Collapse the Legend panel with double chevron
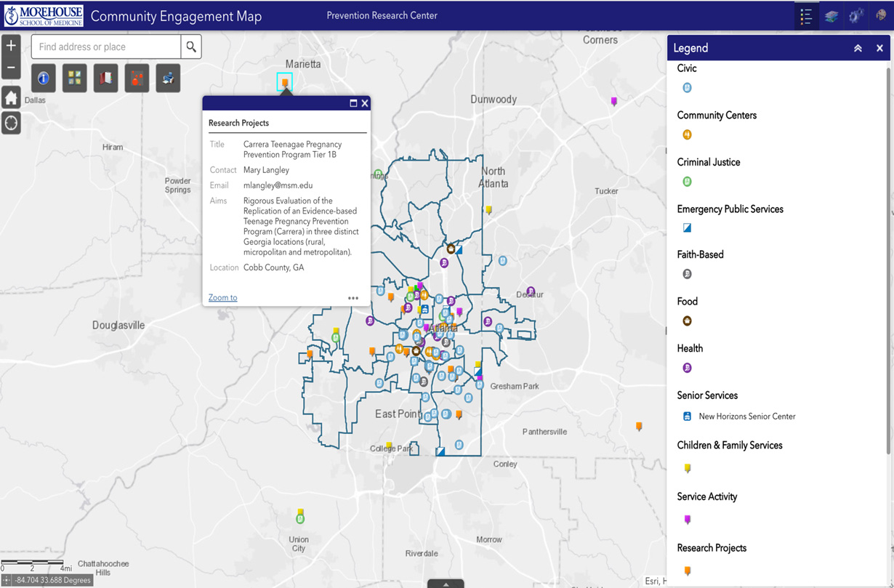 pyautogui.click(x=858, y=48)
